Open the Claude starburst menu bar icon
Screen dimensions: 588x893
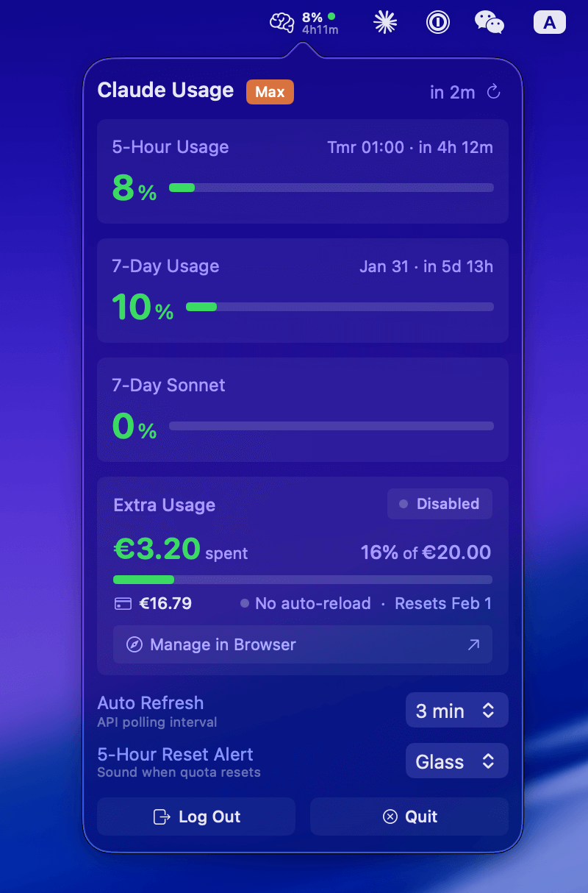click(x=385, y=23)
